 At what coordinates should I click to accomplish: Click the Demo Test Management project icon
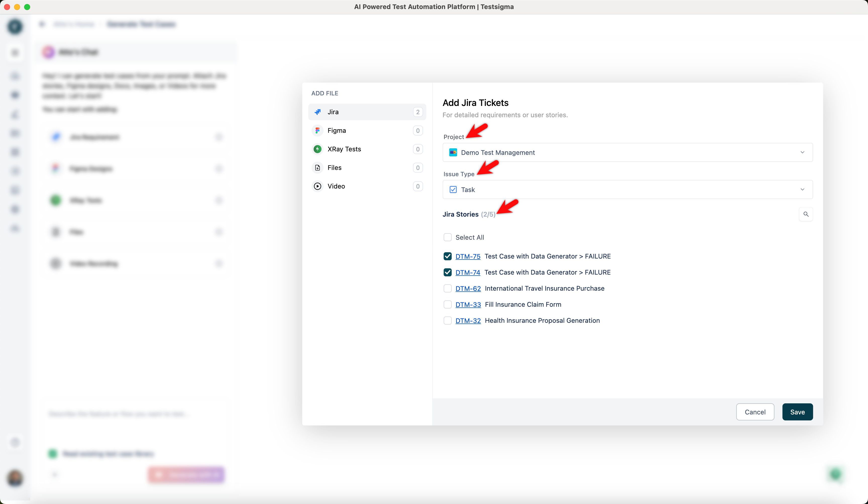[x=453, y=152]
